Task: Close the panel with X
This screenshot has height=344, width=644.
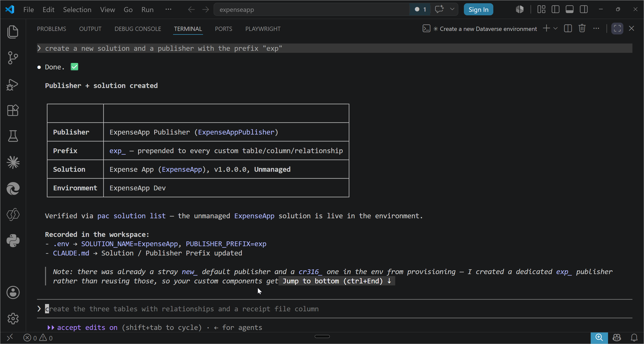Action: (x=632, y=28)
